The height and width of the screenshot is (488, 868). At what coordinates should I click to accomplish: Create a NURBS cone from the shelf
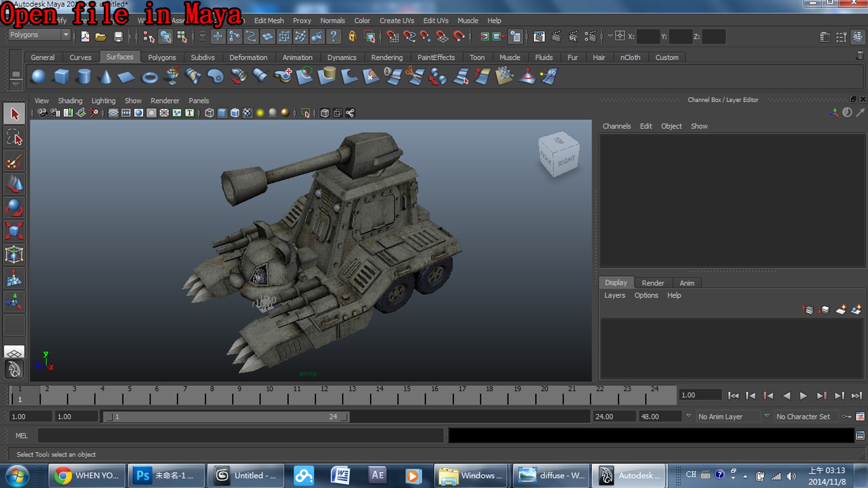[106, 76]
